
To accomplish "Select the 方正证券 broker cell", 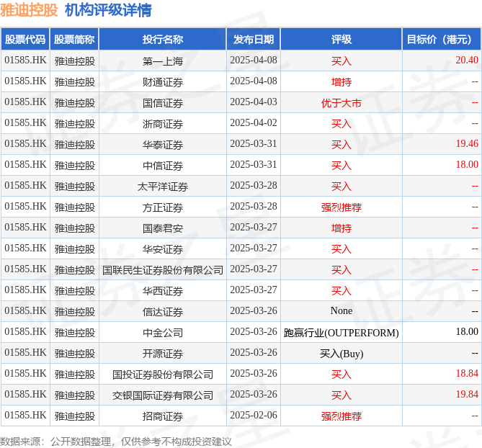I will click(163, 207).
